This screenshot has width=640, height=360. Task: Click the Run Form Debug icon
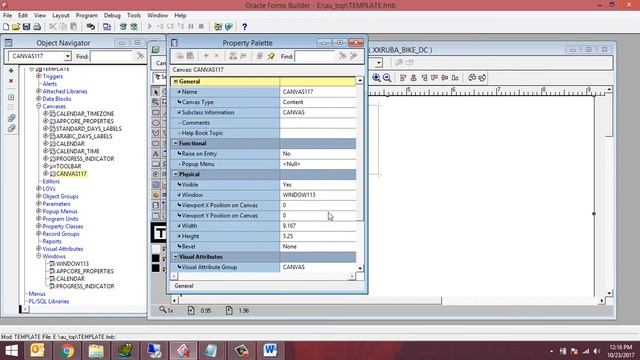pos(133,27)
